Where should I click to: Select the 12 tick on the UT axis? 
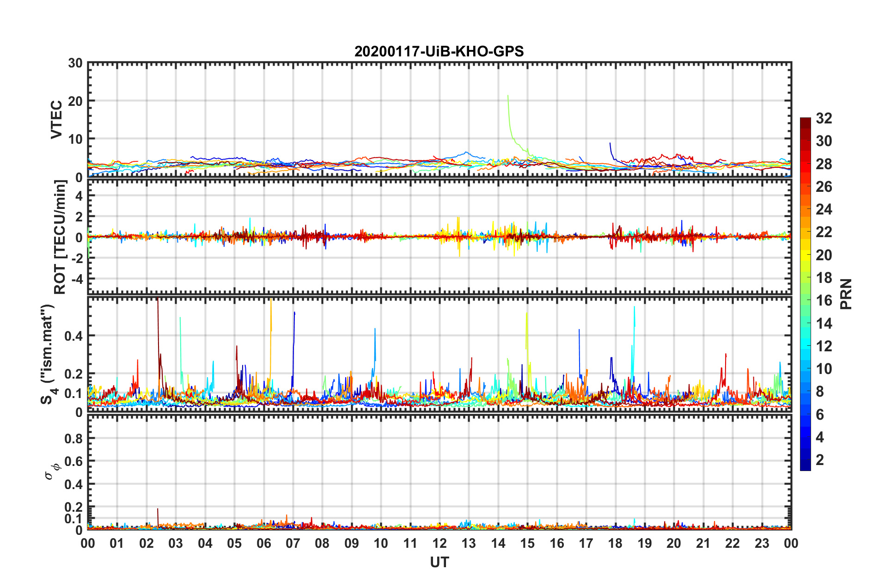(439, 543)
